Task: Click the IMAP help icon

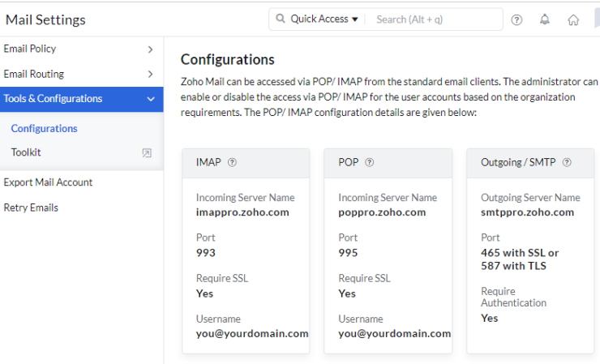Action: pyautogui.click(x=232, y=162)
